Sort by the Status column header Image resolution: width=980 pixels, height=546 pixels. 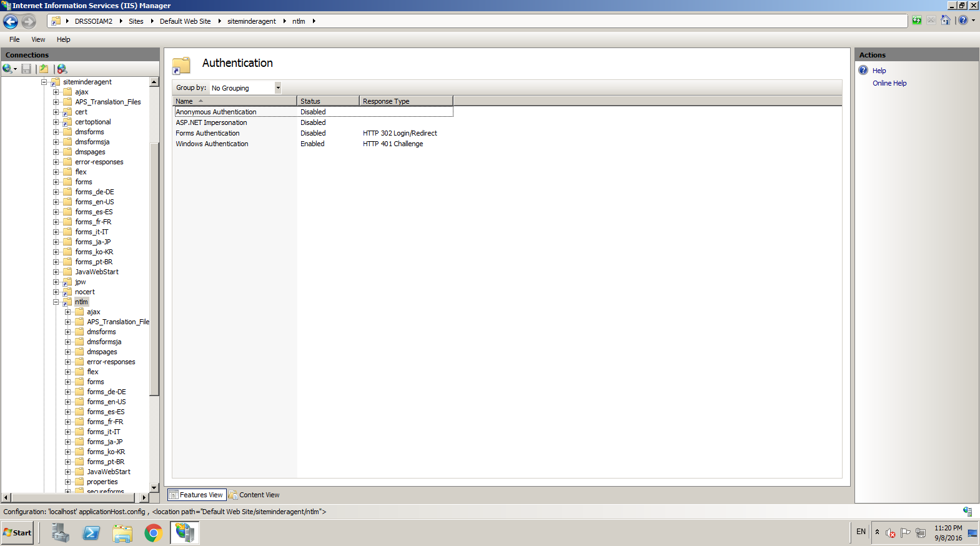click(329, 101)
